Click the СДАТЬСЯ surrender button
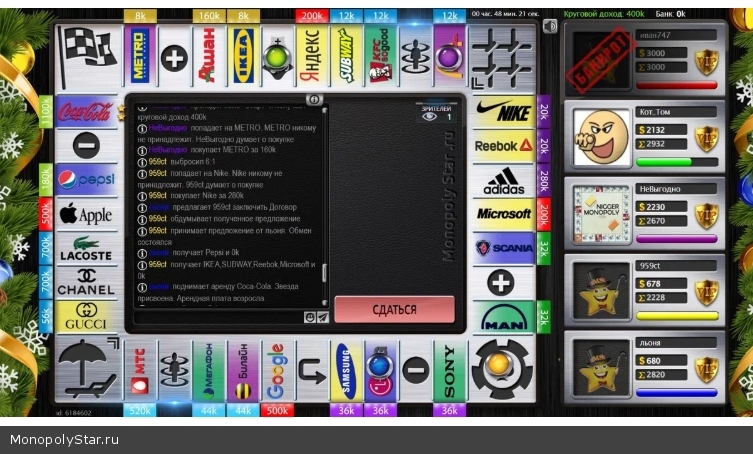753x454 pixels. [394, 309]
